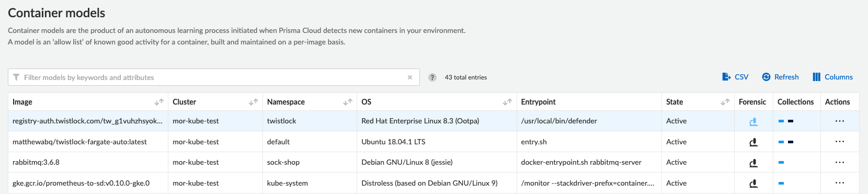The width and height of the screenshot is (868, 194).
Task: Clear the filter with the X icon
Action: (x=410, y=77)
